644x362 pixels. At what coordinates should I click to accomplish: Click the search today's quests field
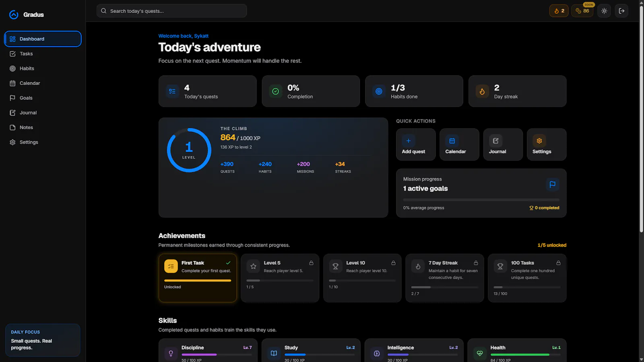(171, 11)
